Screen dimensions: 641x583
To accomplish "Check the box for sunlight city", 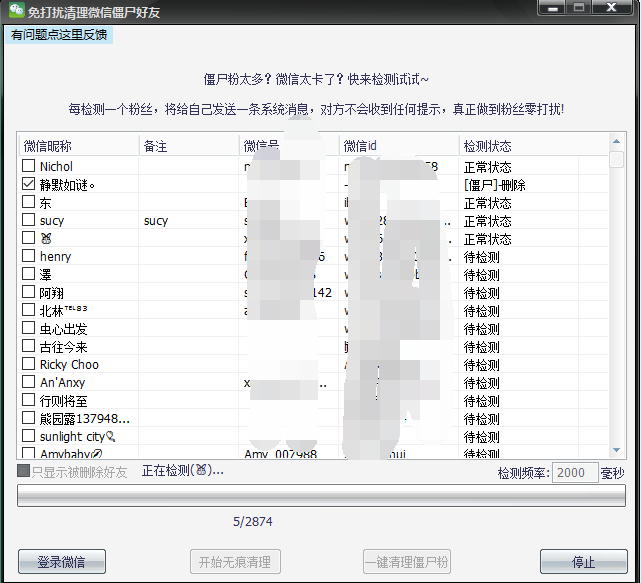I will click(x=28, y=436).
